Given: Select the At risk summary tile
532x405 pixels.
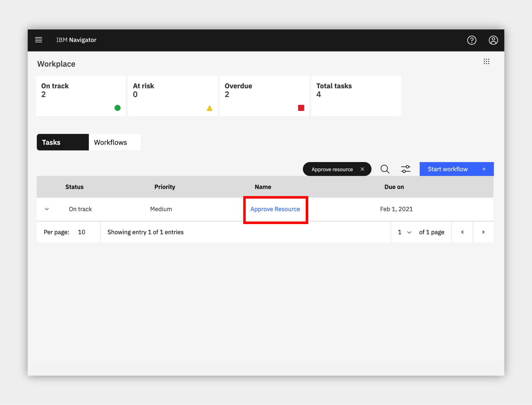Looking at the screenshot, I should click(173, 96).
